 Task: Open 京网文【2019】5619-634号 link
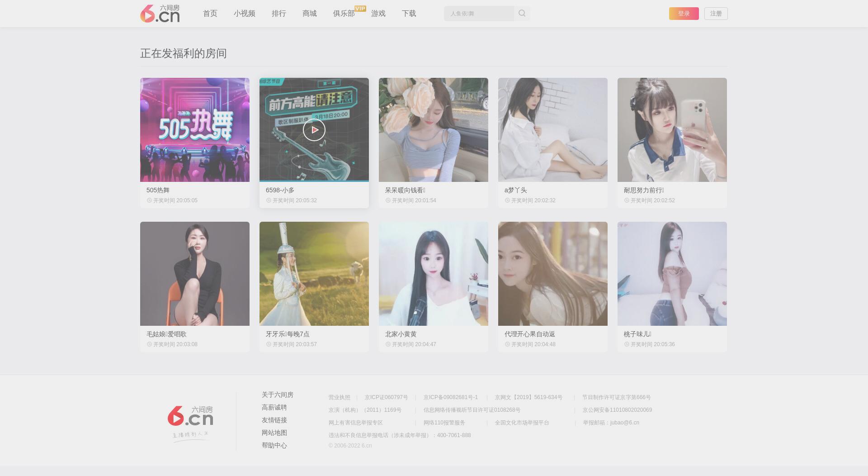tap(529, 397)
